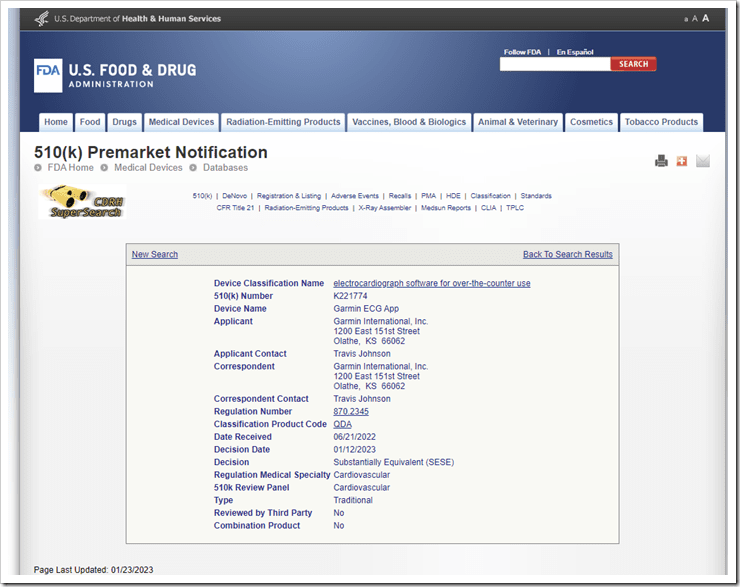Open product code QDA link
740x587 pixels.
point(343,424)
